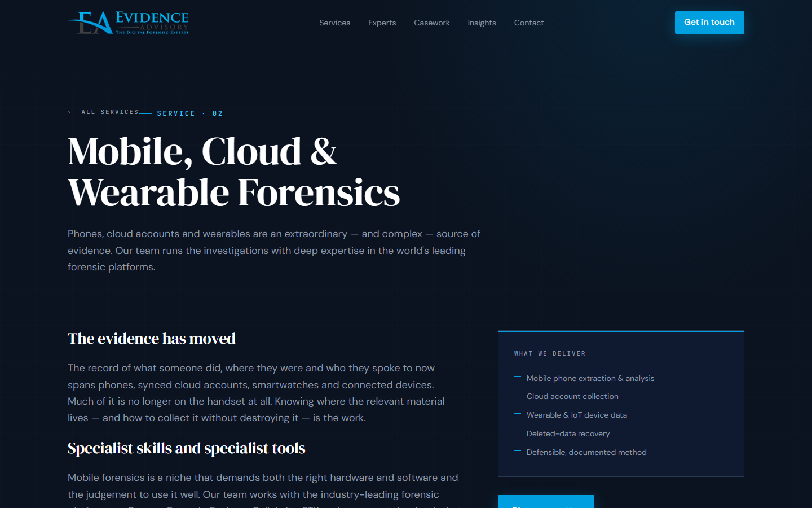Click the left arrow before All Services
Image resolution: width=812 pixels, height=508 pixels.
tap(72, 112)
